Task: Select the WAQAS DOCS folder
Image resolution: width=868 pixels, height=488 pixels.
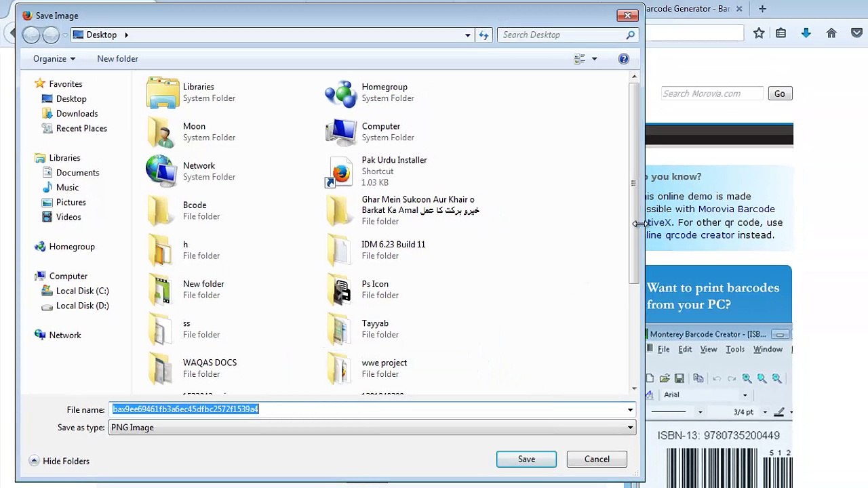Action: coord(191,368)
